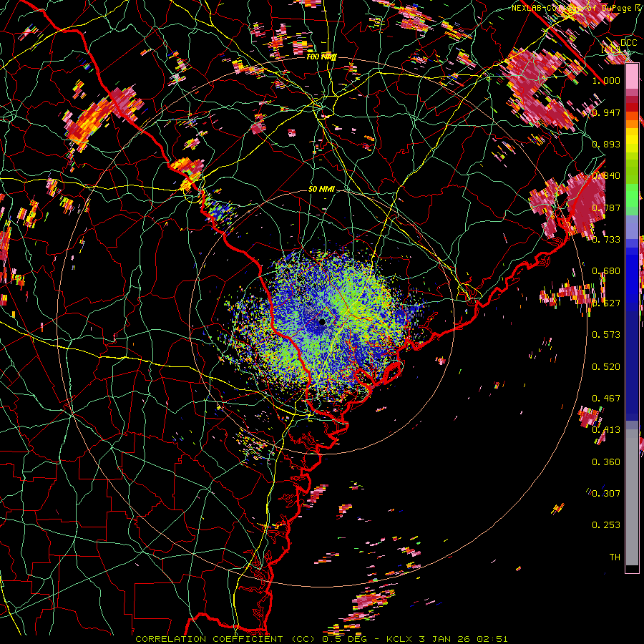Click the 0.840 scale label
The width and height of the screenshot is (644, 644).
(x=606, y=176)
